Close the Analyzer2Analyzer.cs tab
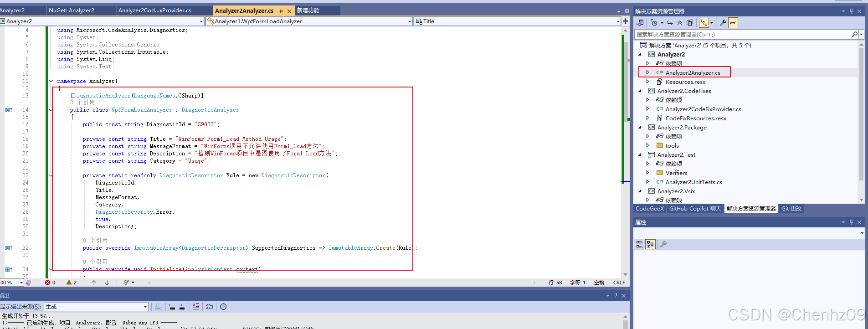 289,11
